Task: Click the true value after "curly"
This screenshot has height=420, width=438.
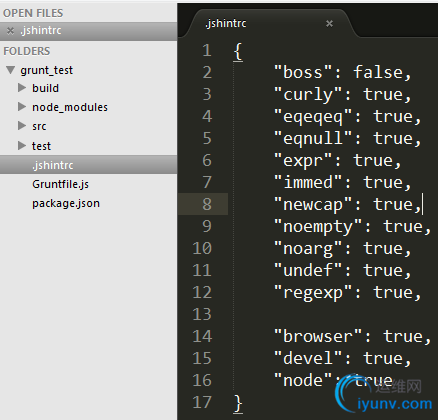Action: pos(383,94)
